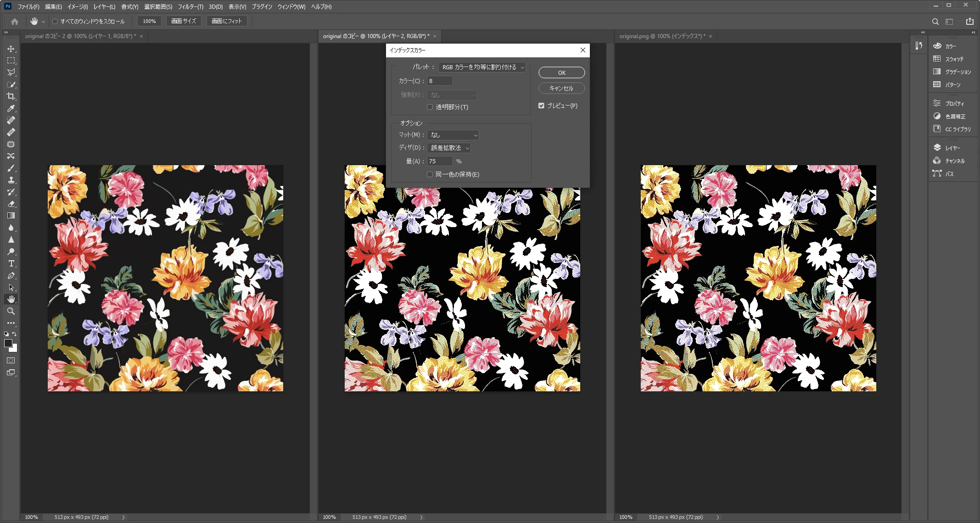
Task: Open the ディザ(D) dropdown
Action: tap(449, 148)
